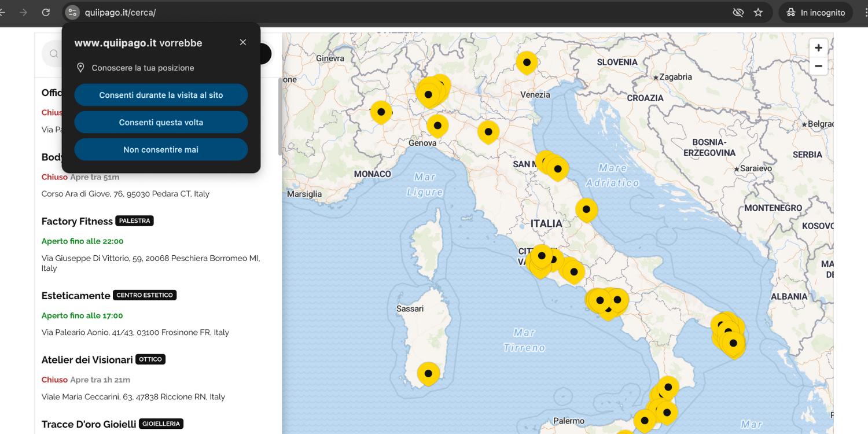Bookmark this page with the star icon
This screenshot has width=868, height=434.
[x=758, y=12]
